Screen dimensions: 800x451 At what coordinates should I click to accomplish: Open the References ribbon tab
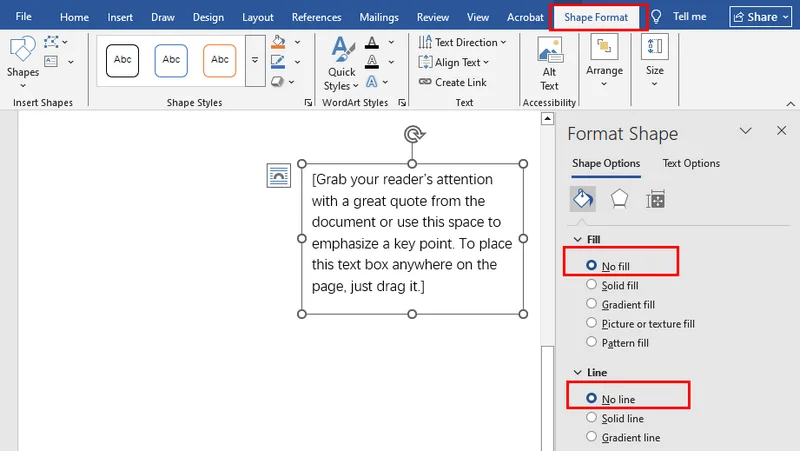pyautogui.click(x=316, y=17)
